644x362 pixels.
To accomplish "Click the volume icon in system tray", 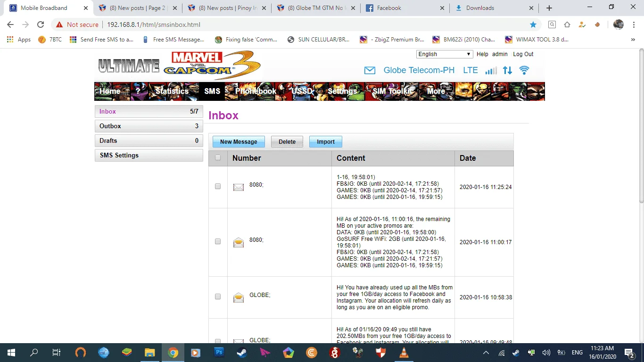I will pos(546,353).
